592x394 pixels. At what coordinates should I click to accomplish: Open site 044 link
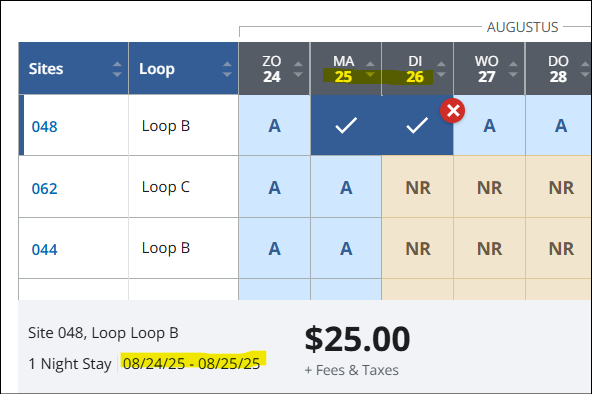coord(45,250)
